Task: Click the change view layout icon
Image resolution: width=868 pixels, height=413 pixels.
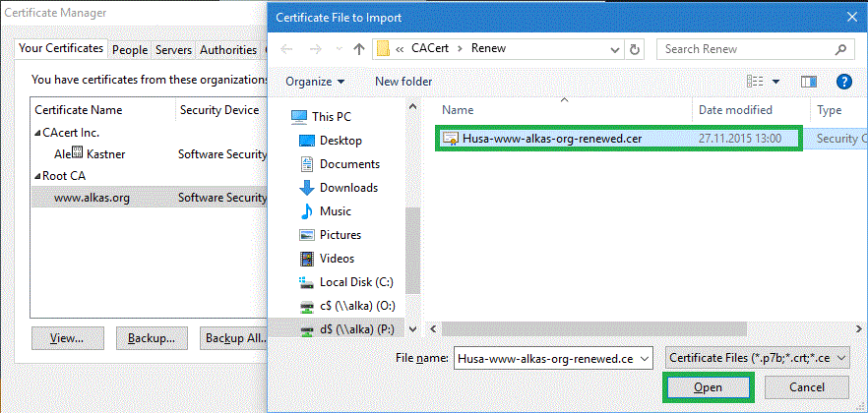Action: click(x=755, y=82)
